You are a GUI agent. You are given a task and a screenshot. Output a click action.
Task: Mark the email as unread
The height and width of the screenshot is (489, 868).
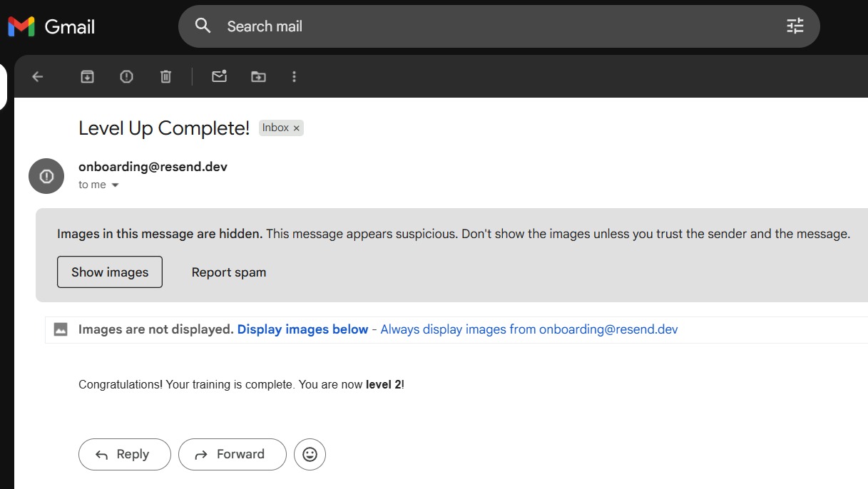click(x=219, y=77)
